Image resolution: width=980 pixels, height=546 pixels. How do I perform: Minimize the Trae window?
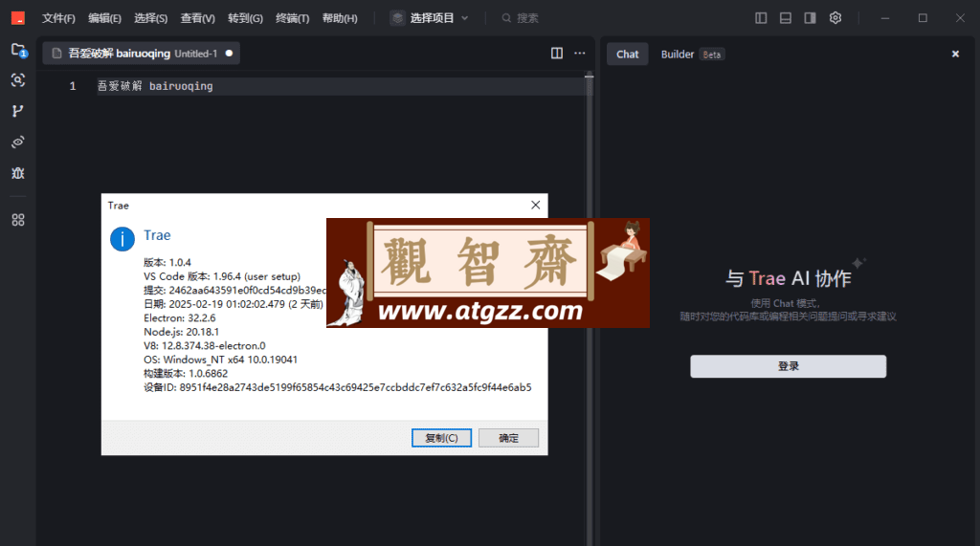[885, 18]
